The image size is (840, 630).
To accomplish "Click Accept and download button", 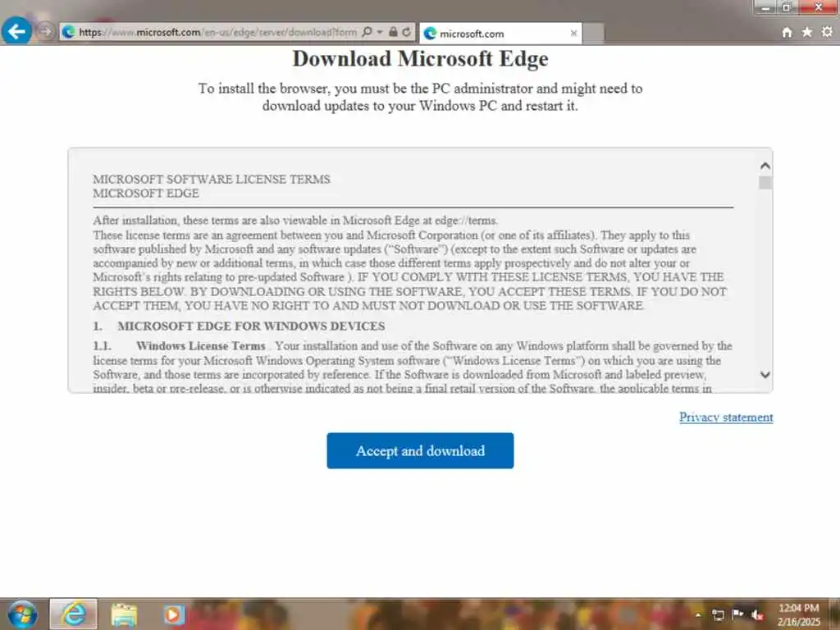I will coord(420,450).
